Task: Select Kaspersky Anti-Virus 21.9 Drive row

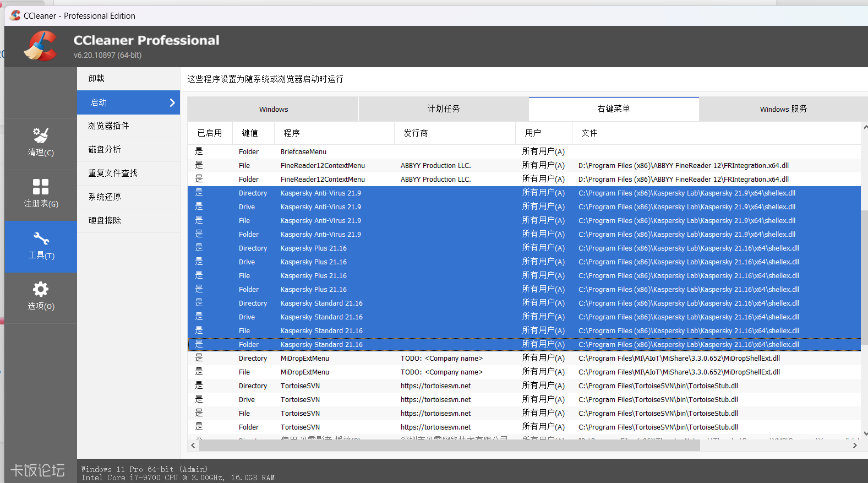Action: [524, 207]
